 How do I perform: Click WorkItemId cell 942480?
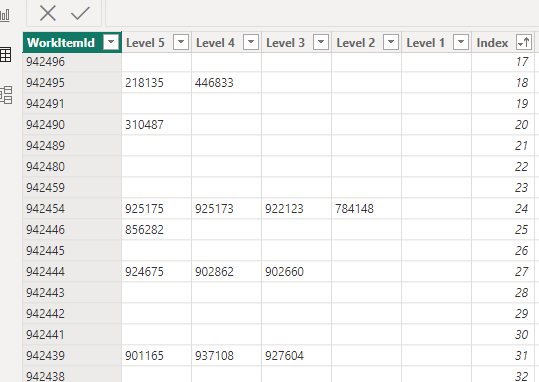(72, 167)
